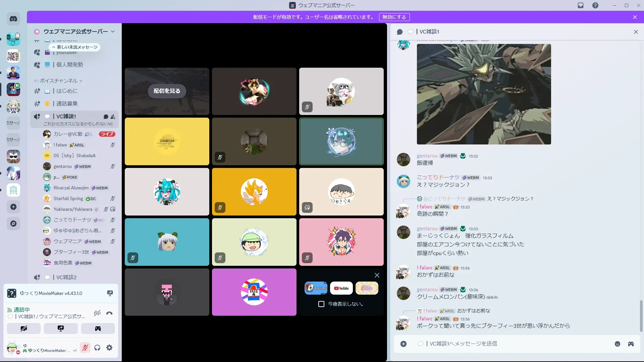The height and width of the screenshot is (362, 644).
Task: Jump to the new unread messages banner (新しい未読メッセージ)
Action: (x=75, y=47)
